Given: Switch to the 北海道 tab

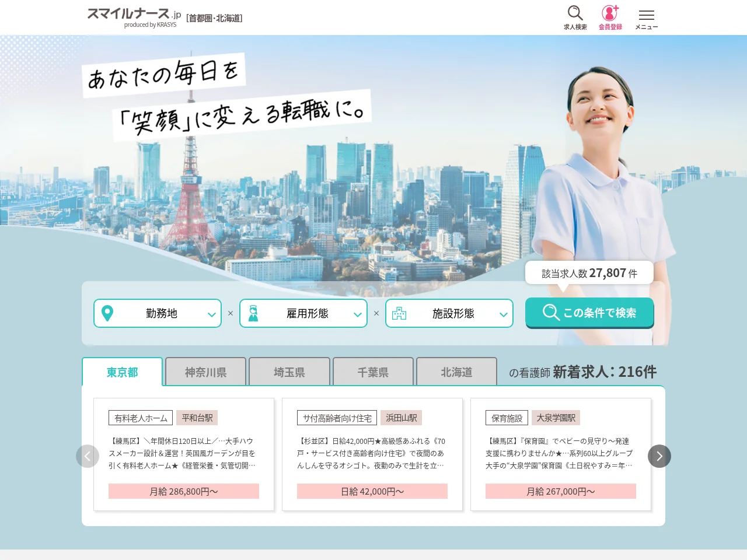Looking at the screenshot, I should click(456, 372).
